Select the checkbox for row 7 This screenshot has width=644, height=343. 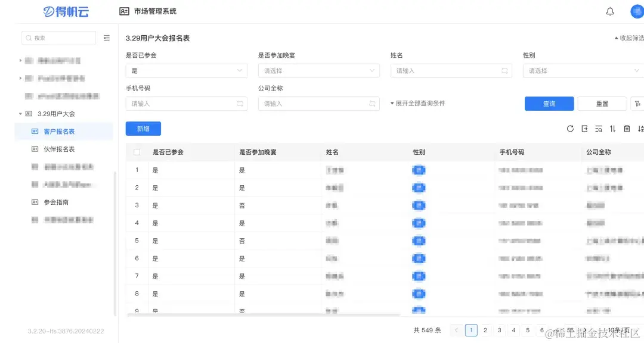[135, 276]
